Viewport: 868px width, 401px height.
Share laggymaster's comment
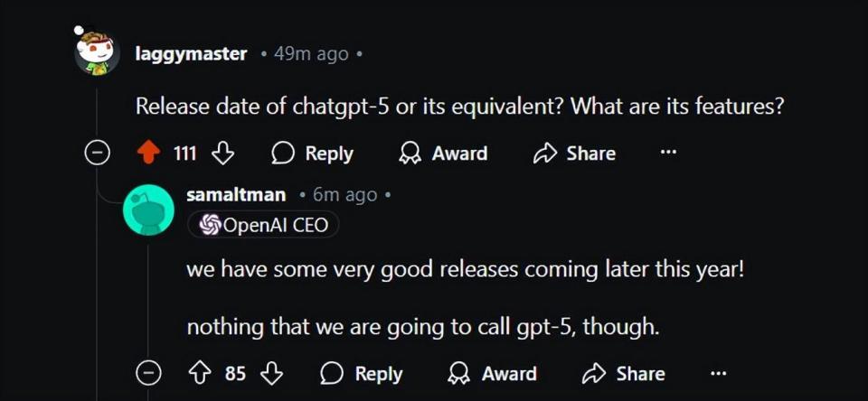(577, 154)
